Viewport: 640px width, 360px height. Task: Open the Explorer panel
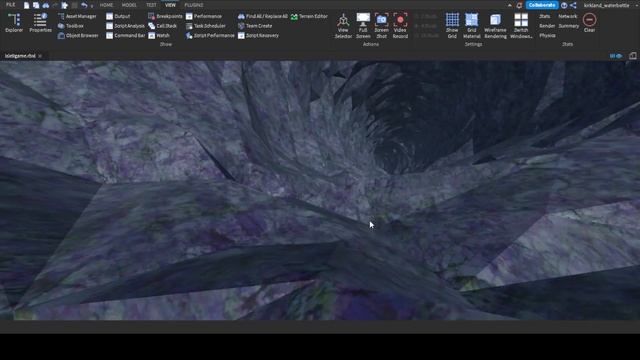[14, 23]
